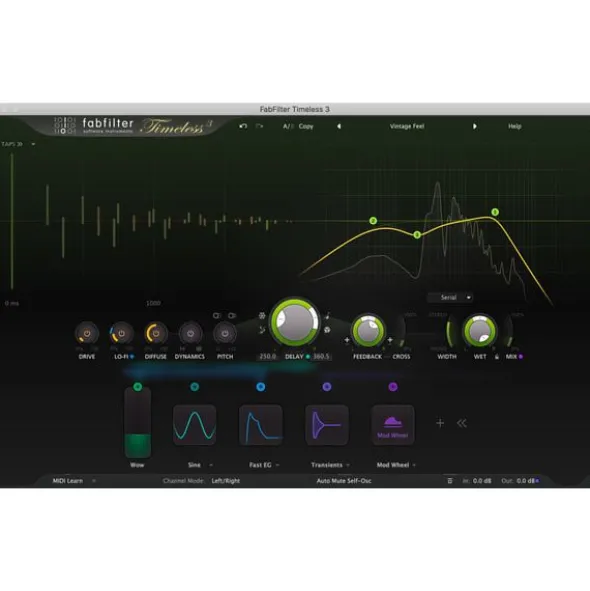590x591 pixels.
Task: Toggle the Drive effect power button
Action: [x=87, y=334]
